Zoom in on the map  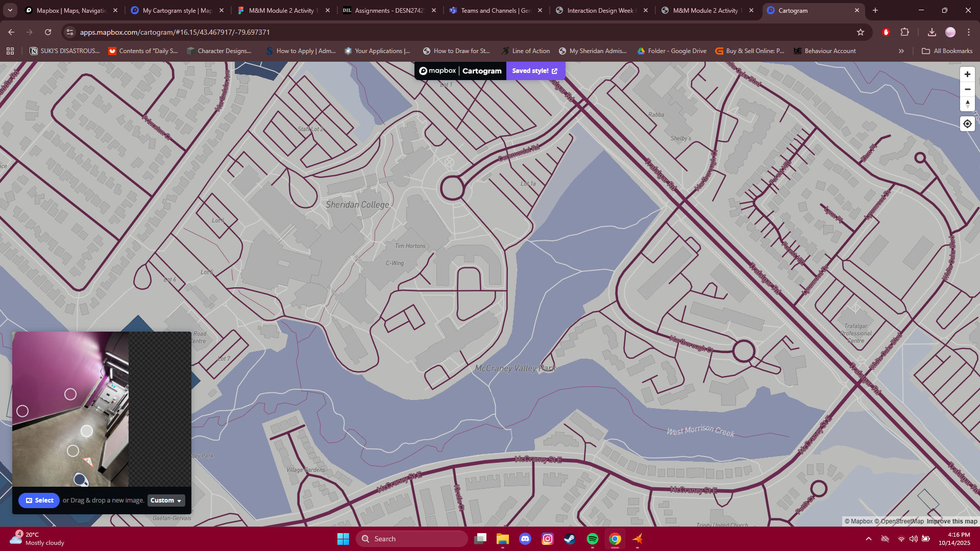point(967,74)
